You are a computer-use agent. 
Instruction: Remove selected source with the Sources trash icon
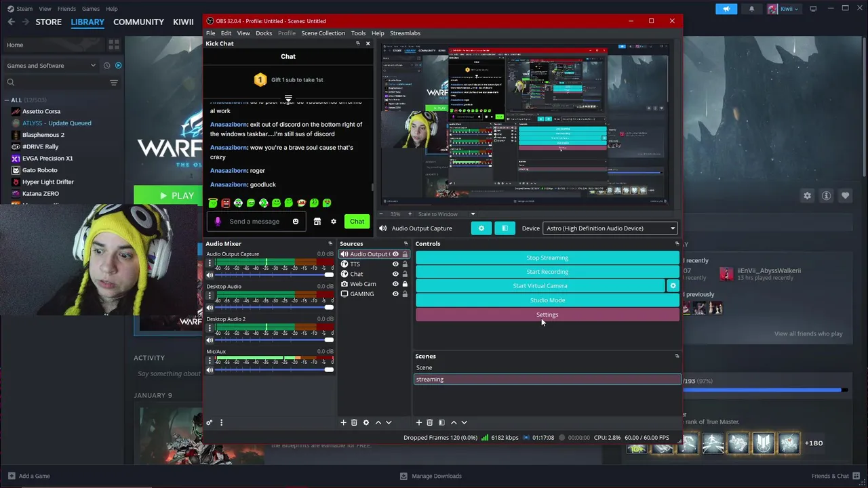(354, 422)
